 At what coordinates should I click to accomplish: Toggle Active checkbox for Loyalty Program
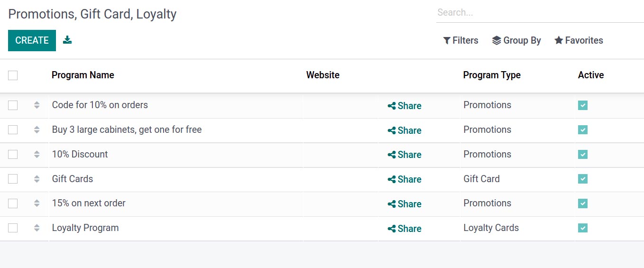click(x=583, y=228)
